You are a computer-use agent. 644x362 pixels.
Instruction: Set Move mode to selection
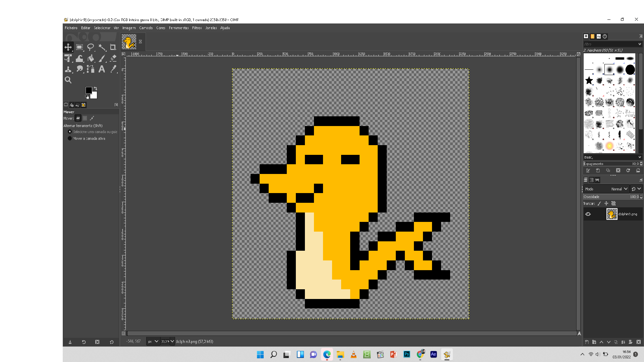(85, 118)
